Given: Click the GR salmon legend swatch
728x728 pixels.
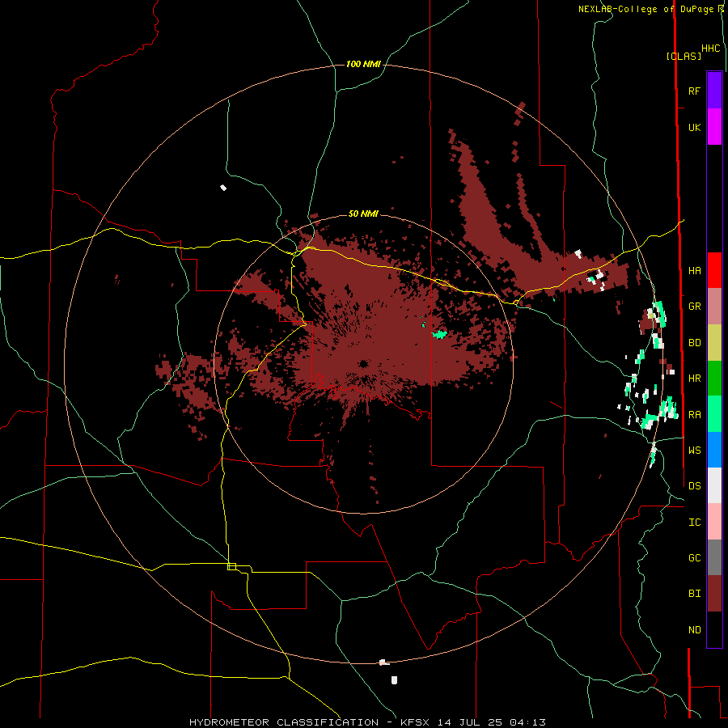Looking at the screenshot, I should point(714,307).
